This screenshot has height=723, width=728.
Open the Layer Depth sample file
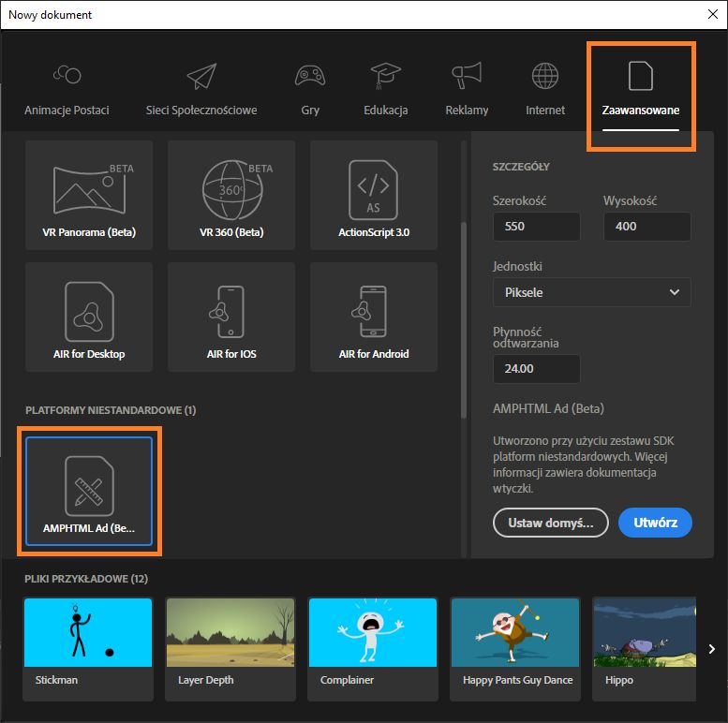[x=230, y=649]
